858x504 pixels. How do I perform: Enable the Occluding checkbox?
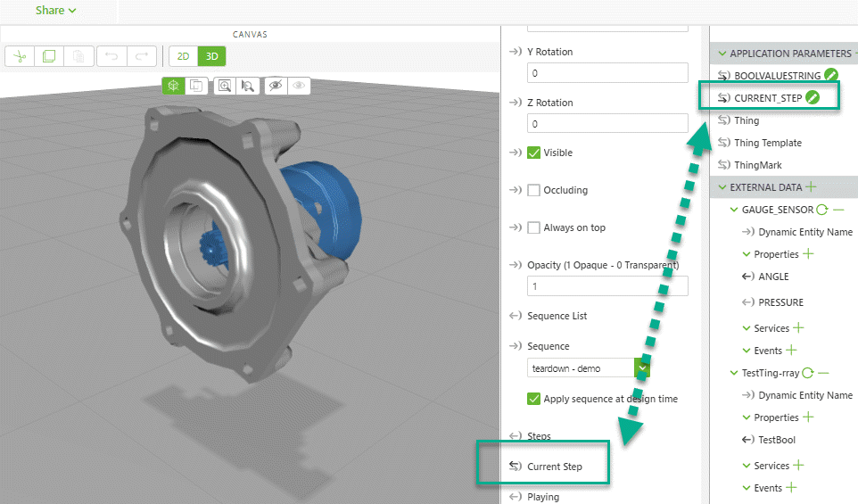click(x=534, y=190)
